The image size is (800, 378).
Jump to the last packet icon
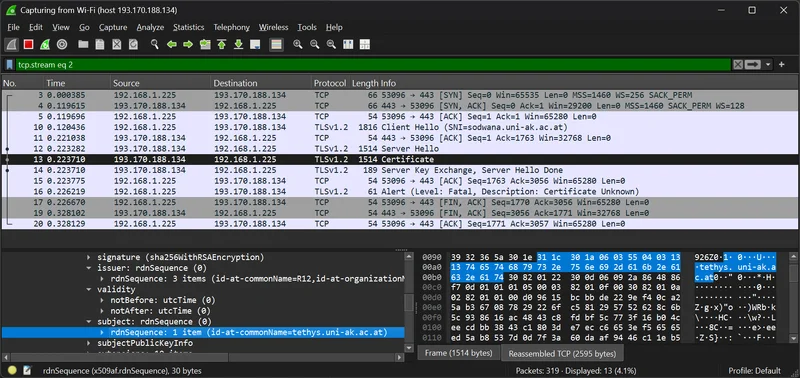pyautogui.click(x=238, y=45)
